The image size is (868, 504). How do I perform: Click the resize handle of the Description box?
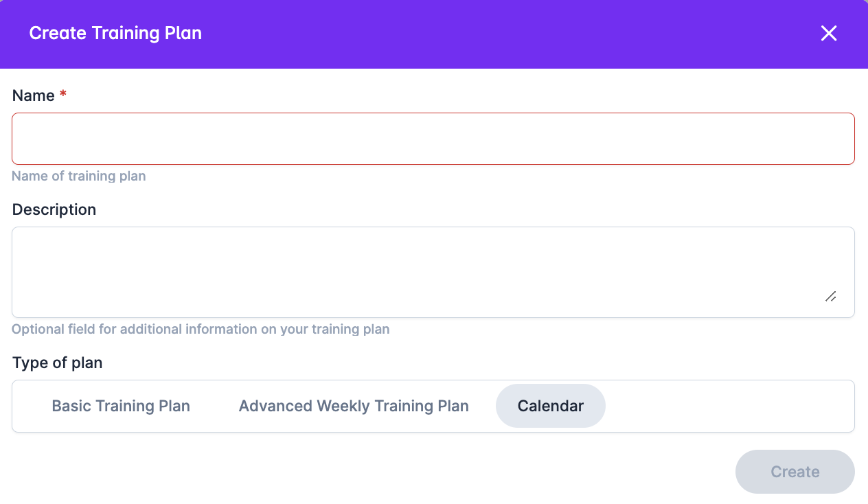tap(830, 296)
